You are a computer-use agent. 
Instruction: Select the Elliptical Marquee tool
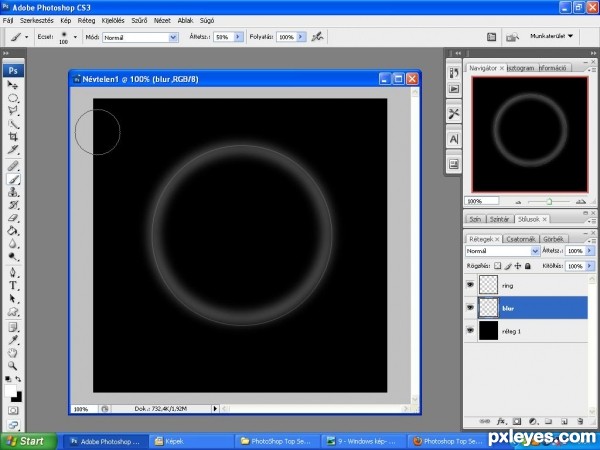point(13,98)
